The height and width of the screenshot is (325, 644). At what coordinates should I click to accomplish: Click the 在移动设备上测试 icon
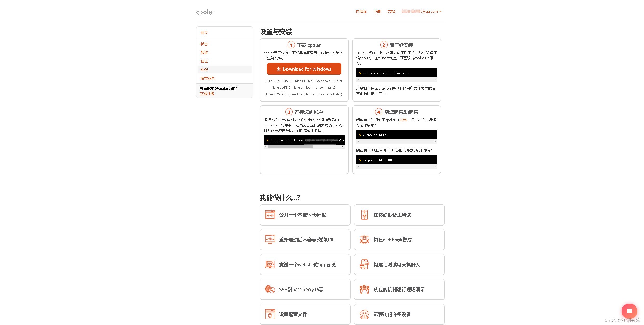(365, 214)
